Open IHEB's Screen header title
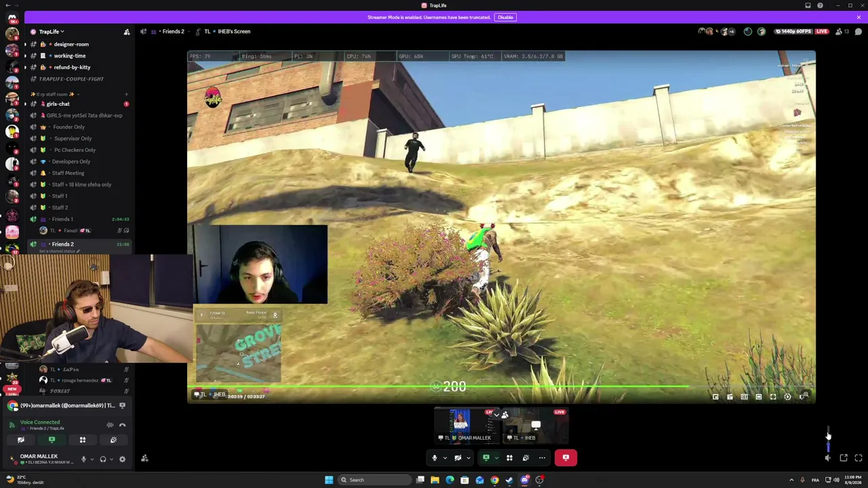The height and width of the screenshot is (488, 868). (x=233, y=31)
